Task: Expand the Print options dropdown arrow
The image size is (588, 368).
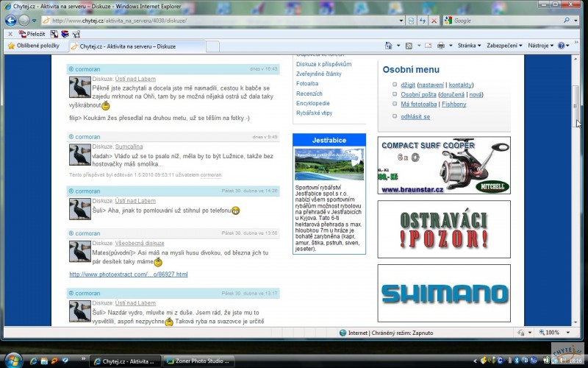Action: 451,46
